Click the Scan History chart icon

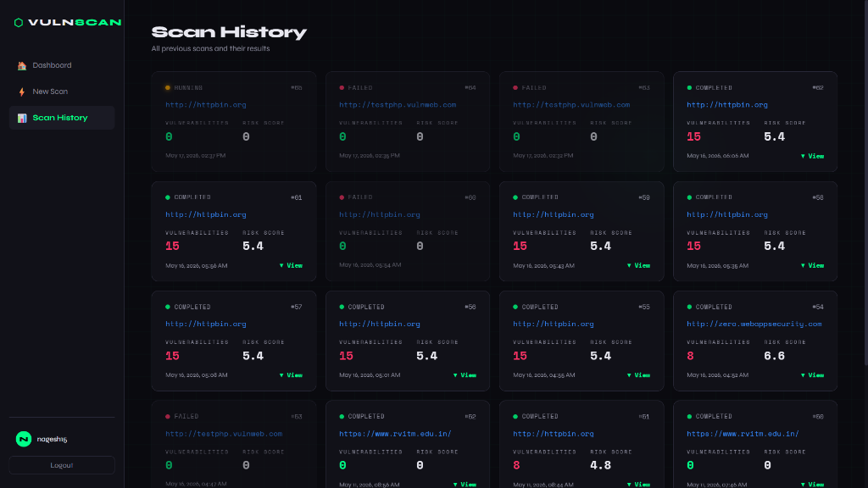22,118
